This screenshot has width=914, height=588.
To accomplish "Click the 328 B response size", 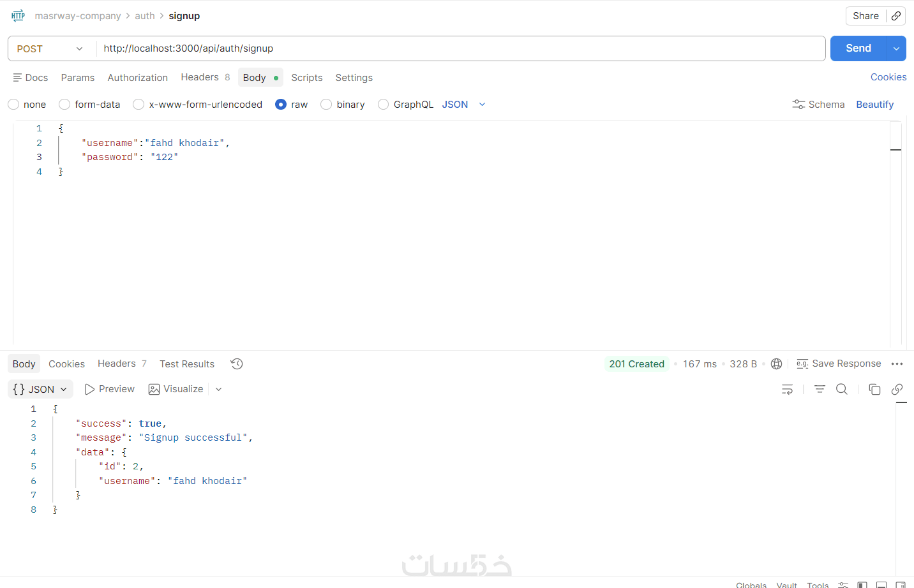I will (743, 364).
